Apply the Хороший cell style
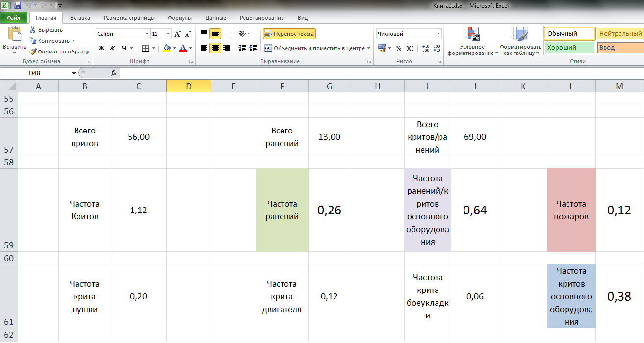 click(x=569, y=48)
